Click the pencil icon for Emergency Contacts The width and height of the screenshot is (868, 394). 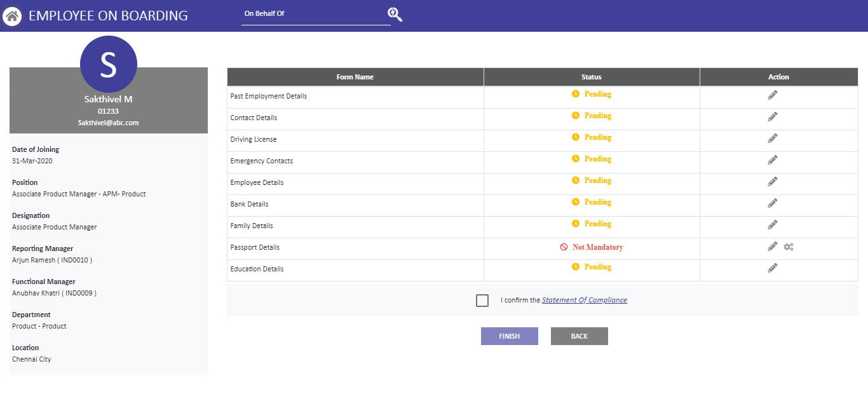(772, 160)
